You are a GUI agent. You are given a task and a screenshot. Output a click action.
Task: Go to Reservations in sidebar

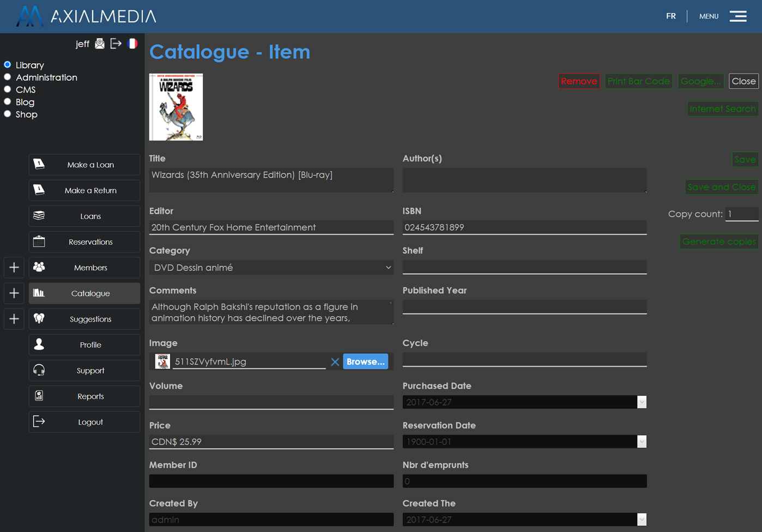[84, 242]
